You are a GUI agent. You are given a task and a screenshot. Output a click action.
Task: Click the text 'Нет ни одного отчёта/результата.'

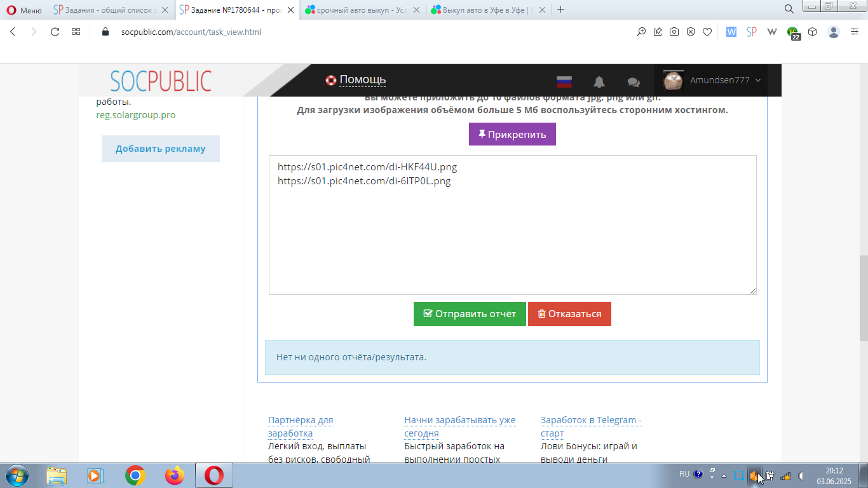pos(351,357)
